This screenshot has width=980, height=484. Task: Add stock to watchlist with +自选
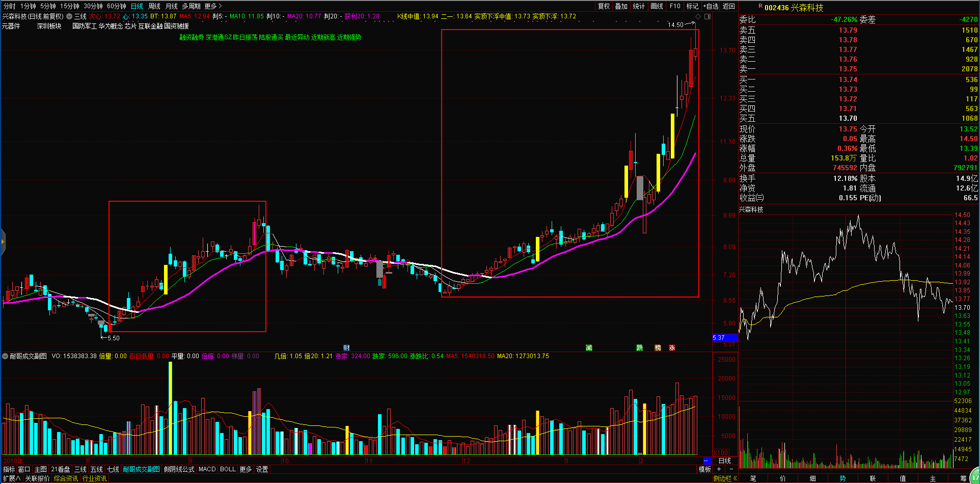click(x=711, y=6)
